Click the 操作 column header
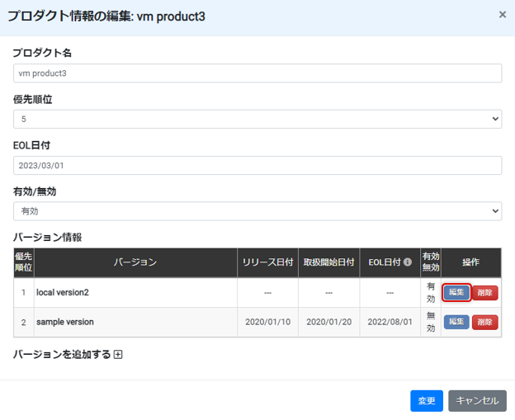Viewport: 515px width, 420px height. (x=471, y=262)
